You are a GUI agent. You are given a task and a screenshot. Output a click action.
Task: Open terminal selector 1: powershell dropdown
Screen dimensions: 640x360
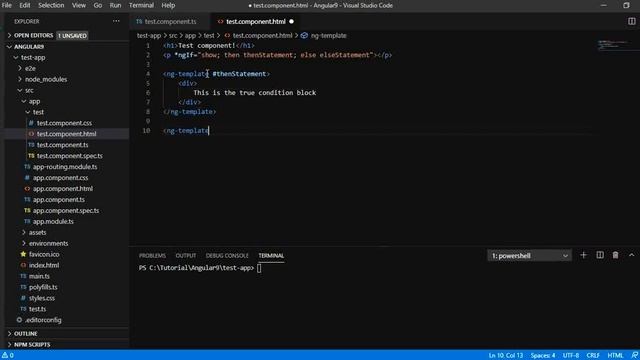coord(529,256)
